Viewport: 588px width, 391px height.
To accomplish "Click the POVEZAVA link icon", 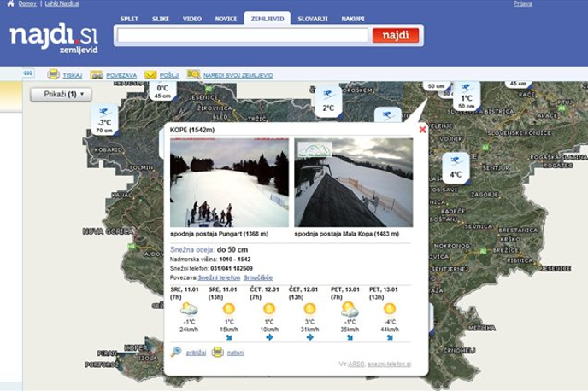I will tap(97, 75).
